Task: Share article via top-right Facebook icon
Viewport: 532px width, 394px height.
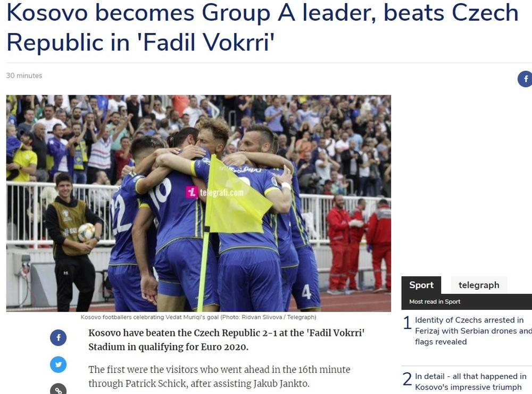Action: point(525,79)
